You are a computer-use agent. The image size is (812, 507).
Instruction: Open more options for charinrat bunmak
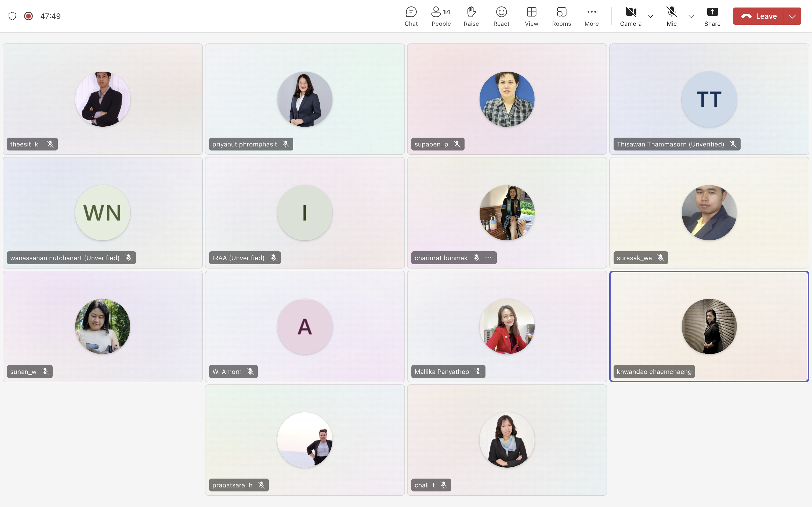488,258
